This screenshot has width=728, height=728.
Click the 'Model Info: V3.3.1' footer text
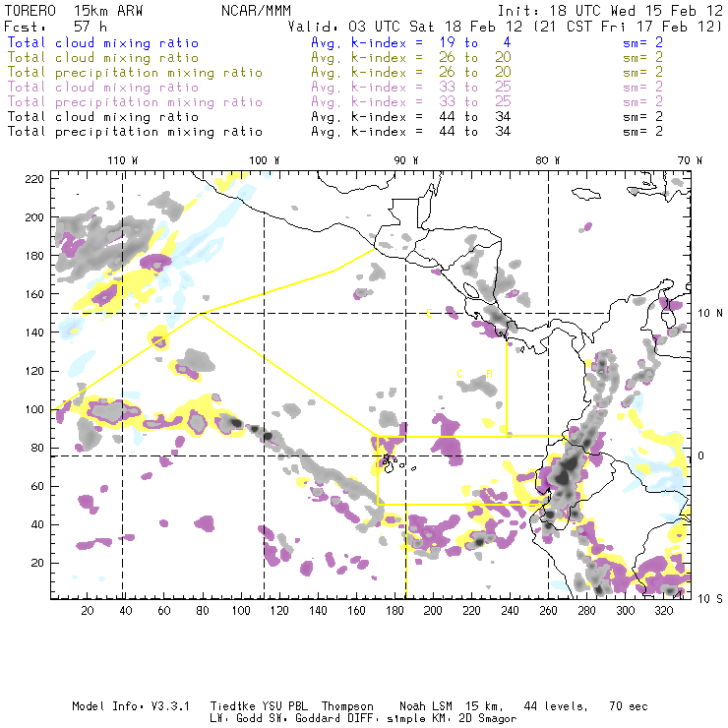pos(117,706)
